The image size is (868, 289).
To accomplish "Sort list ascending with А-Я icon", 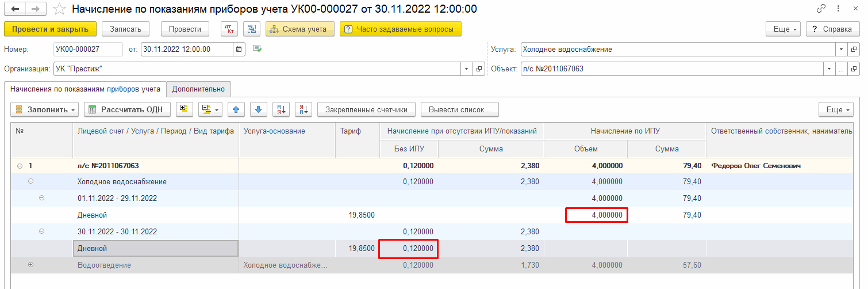I will click(x=281, y=109).
